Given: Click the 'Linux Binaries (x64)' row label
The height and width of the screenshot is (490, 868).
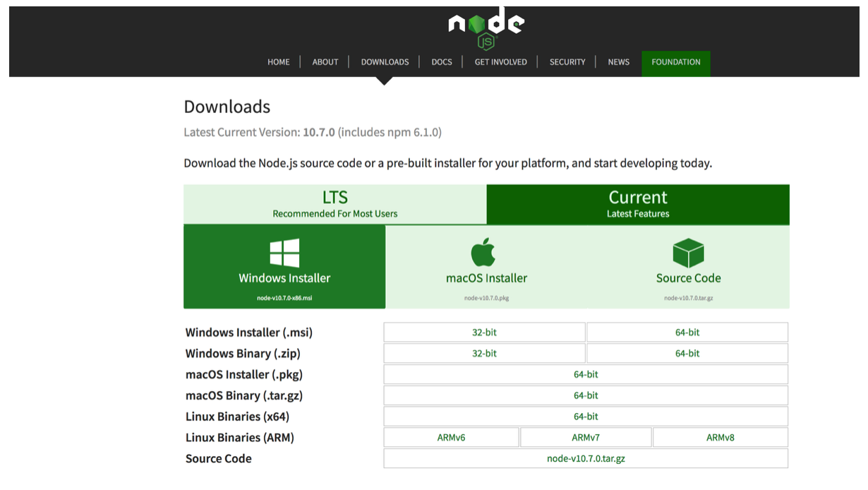Looking at the screenshot, I should coord(237,417).
